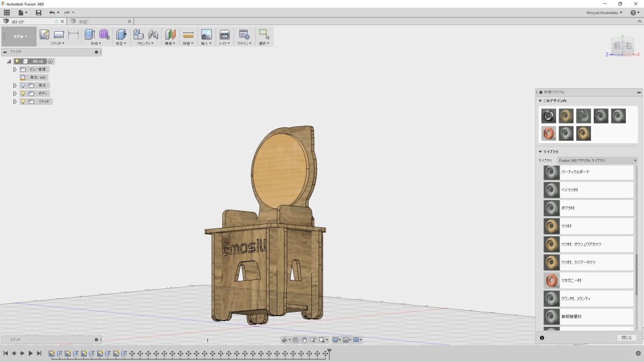Open the help question mark menu
644x362 pixels.
(x=635, y=13)
